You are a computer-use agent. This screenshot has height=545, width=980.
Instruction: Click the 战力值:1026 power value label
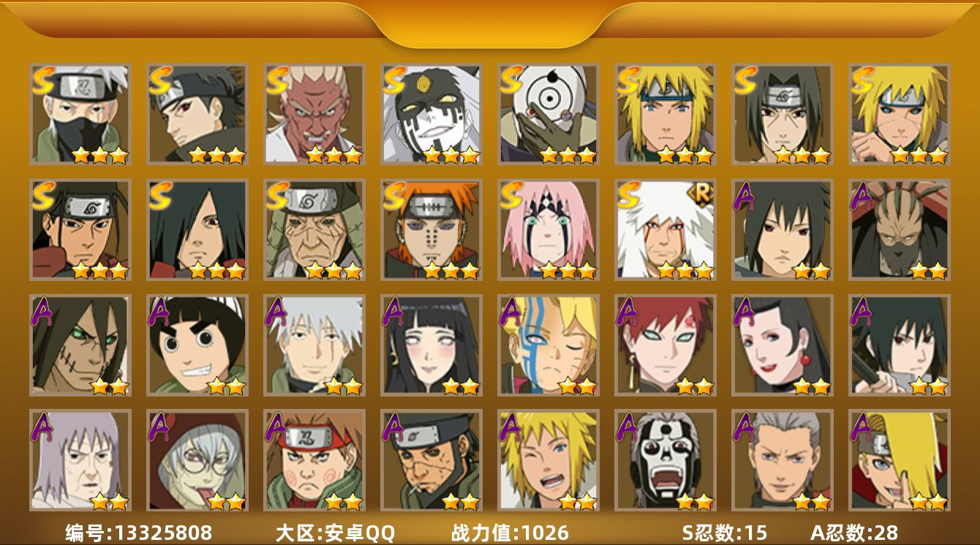510,533
